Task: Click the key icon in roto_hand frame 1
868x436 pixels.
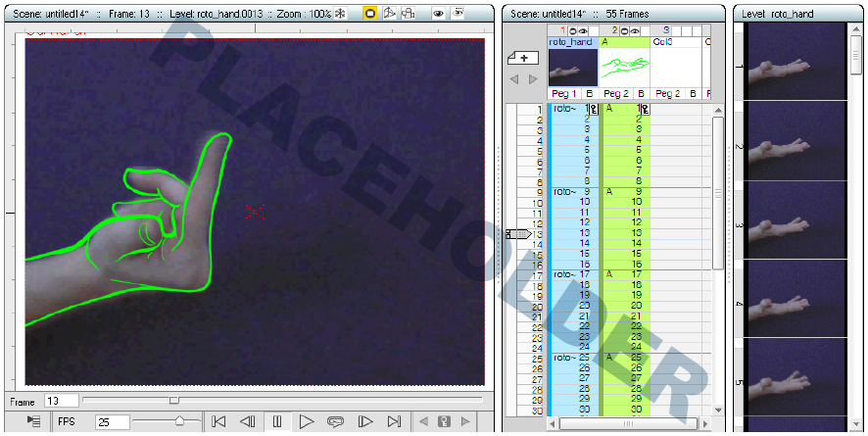Action: pyautogui.click(x=594, y=110)
